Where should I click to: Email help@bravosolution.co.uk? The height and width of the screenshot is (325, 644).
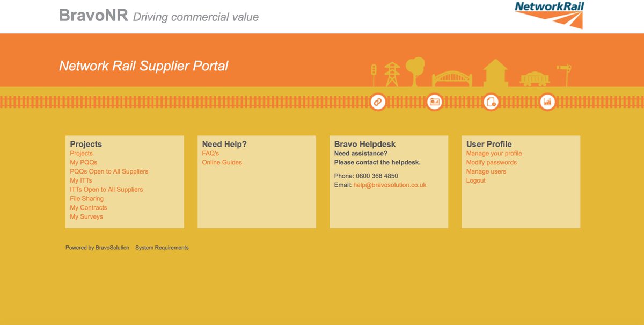pyautogui.click(x=390, y=185)
